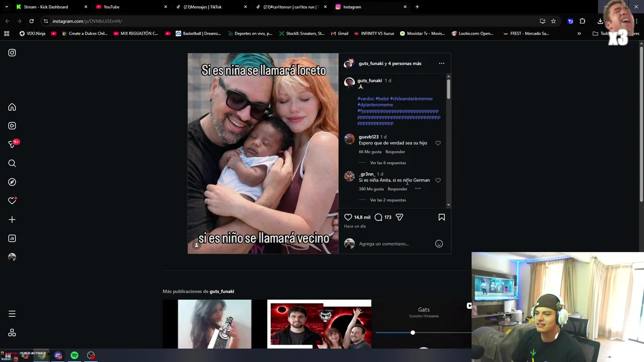
Task: Open dashboard chart icon in sidebar
Action: [12, 238]
